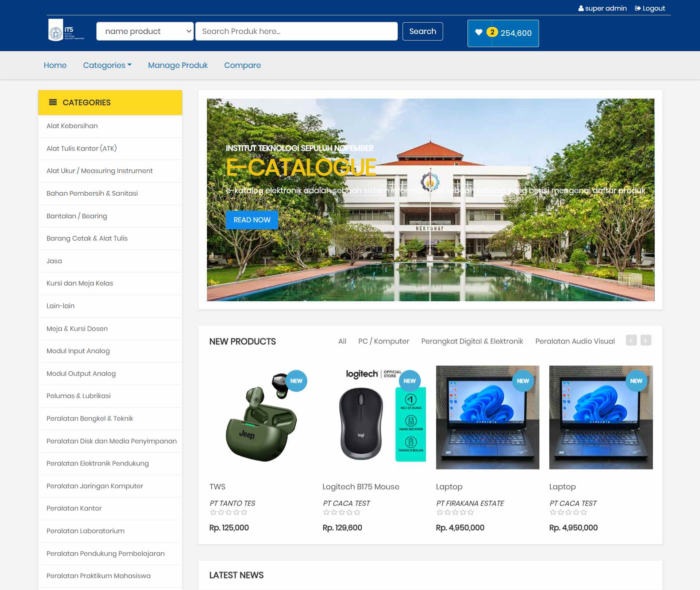Click rating stars under PT TANTO TES
Viewport: 700px width, 590px height.
(x=229, y=512)
